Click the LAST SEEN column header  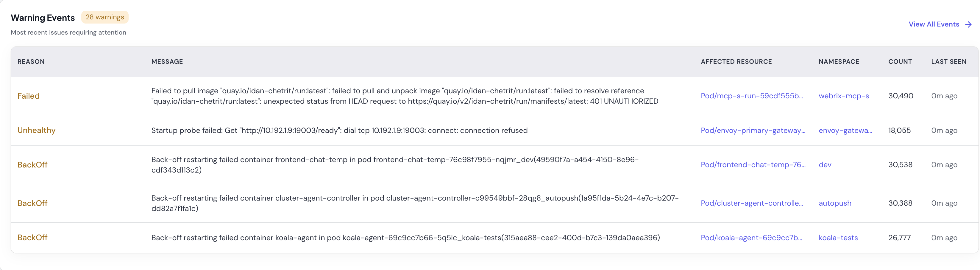tap(949, 61)
